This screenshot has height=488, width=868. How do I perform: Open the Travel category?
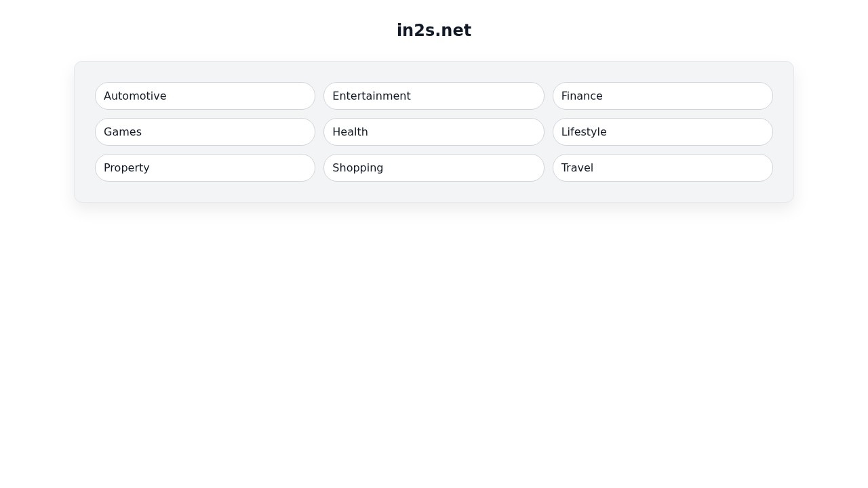pos(662,167)
